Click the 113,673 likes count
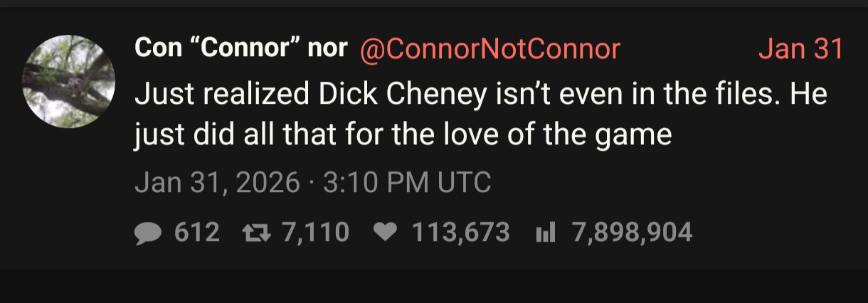The height and width of the screenshot is (303, 868). [x=461, y=233]
